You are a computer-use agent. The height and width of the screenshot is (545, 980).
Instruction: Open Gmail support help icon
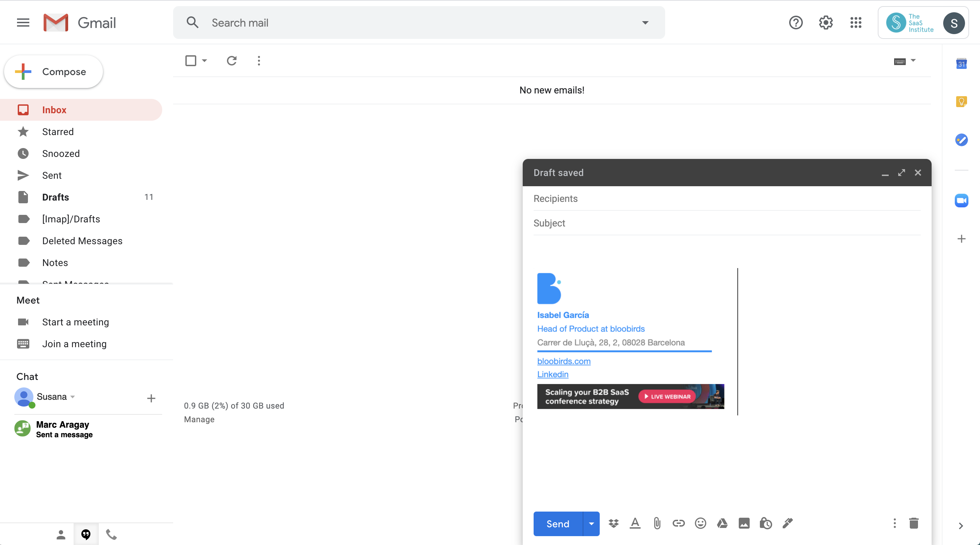(x=796, y=23)
